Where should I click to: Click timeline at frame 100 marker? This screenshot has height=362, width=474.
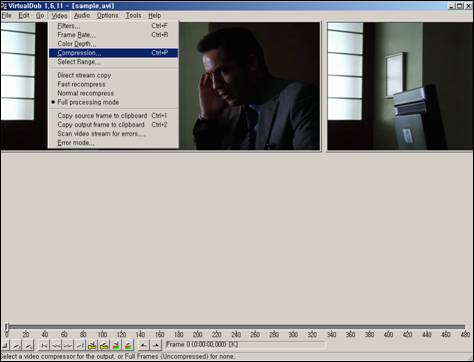[102, 334]
